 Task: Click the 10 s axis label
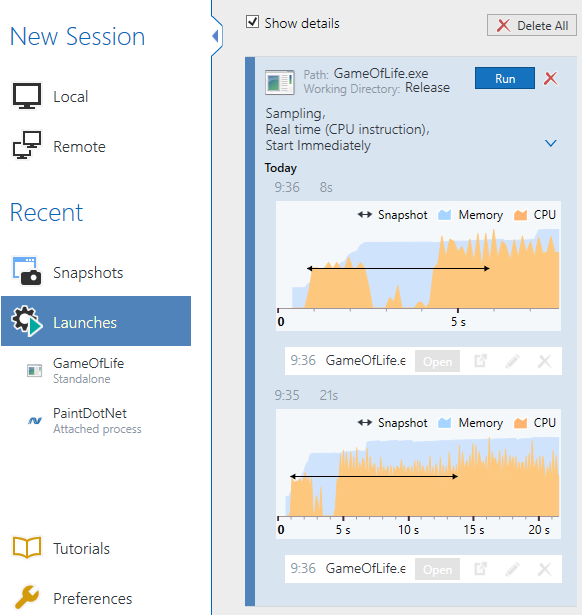408,529
